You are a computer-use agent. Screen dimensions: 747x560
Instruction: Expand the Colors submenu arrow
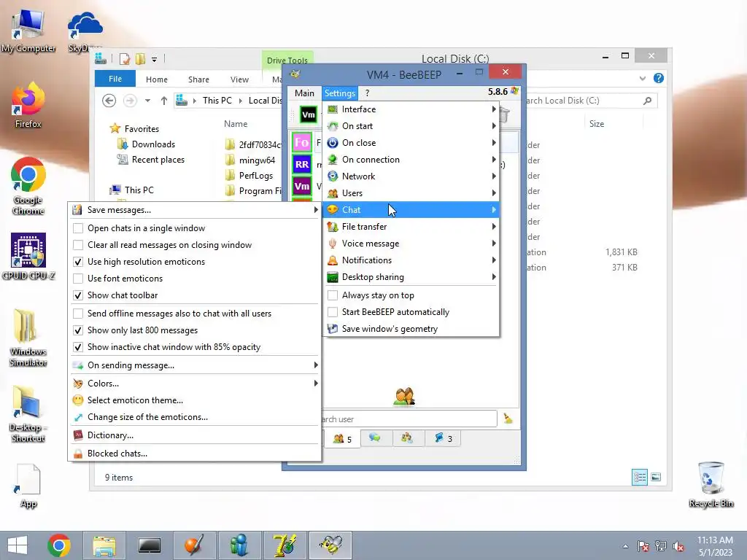click(x=315, y=384)
